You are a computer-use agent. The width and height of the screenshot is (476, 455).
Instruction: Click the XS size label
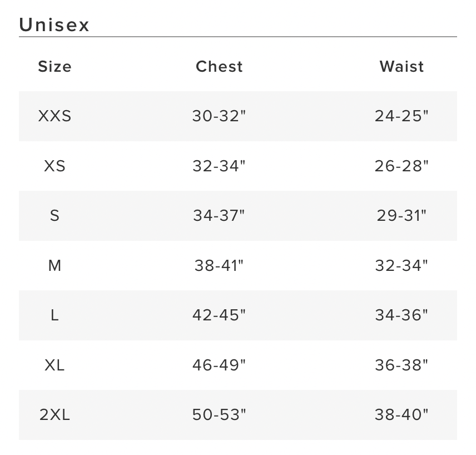54,166
